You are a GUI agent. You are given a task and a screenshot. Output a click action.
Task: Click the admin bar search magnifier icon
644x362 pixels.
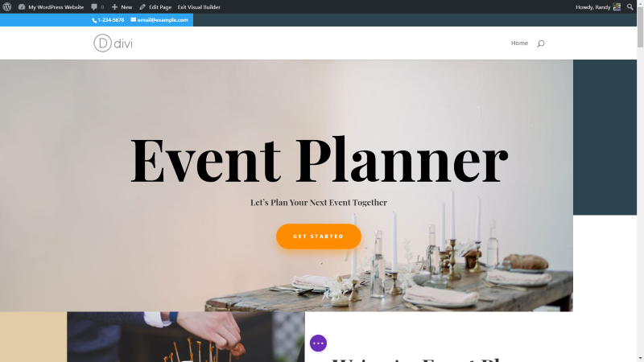pyautogui.click(x=630, y=6)
